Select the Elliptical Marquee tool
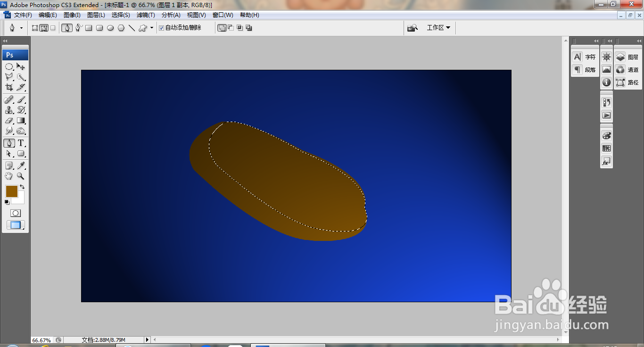644x347 pixels. click(9, 66)
